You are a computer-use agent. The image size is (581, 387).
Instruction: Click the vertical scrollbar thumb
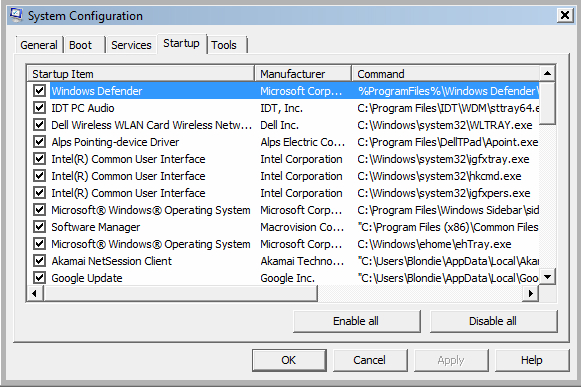547,103
